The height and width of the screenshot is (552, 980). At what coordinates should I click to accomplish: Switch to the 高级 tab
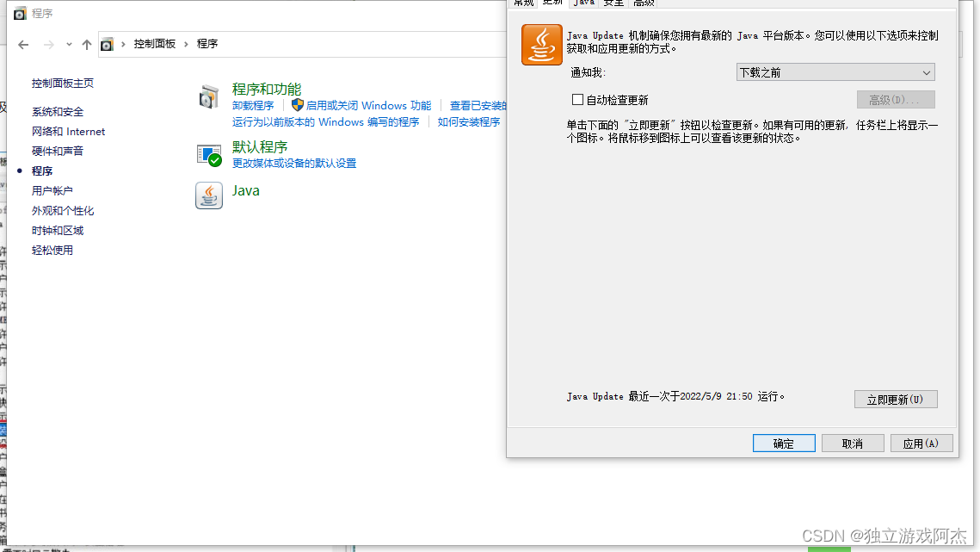click(x=643, y=3)
